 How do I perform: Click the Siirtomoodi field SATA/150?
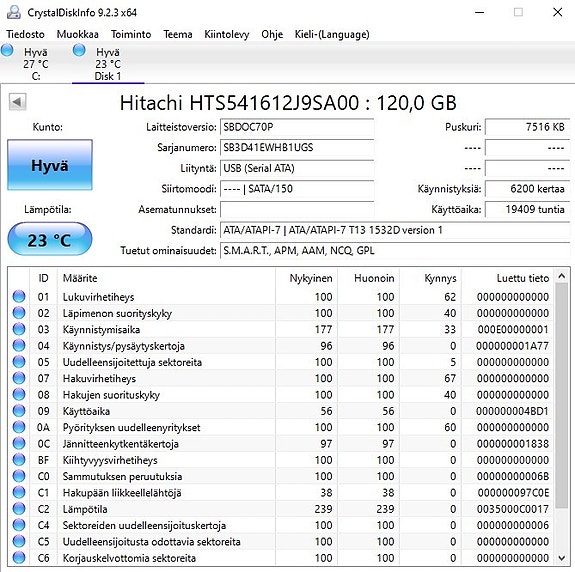coord(297,189)
